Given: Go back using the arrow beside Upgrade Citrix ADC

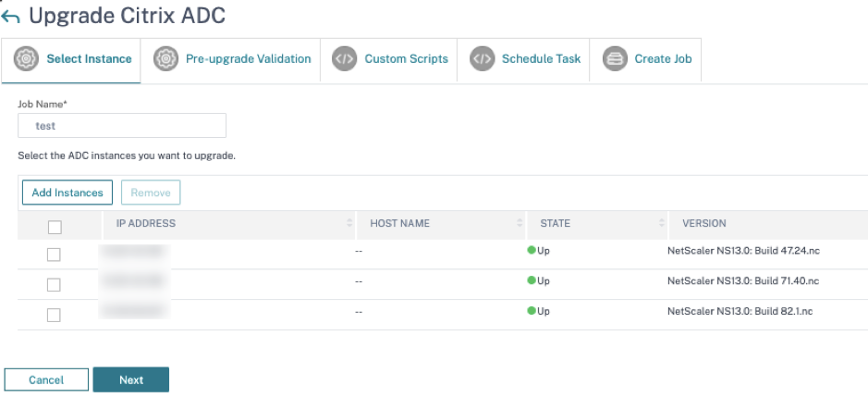Looking at the screenshot, I should 10,17.
